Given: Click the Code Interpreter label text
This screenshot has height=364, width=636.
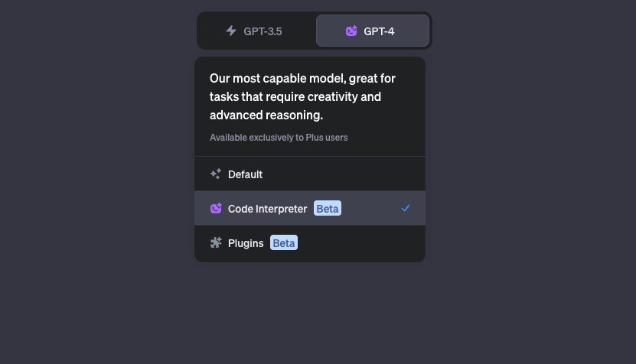Looking at the screenshot, I should tap(267, 209).
